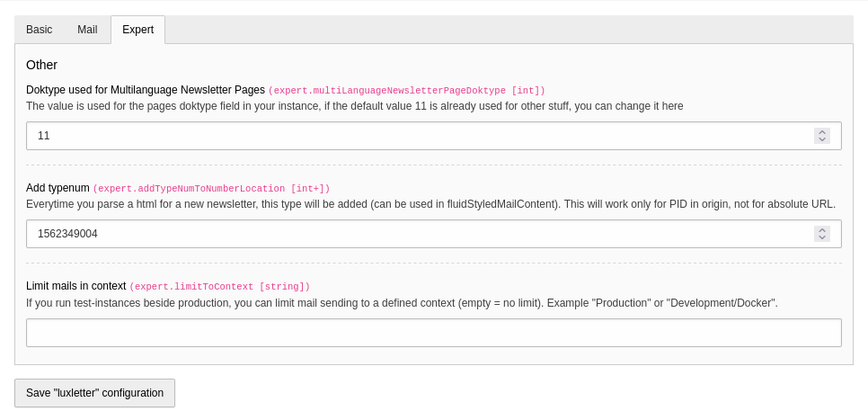Click the Add typenum label
Screen dimensions: 868x420
pyautogui.click(x=58, y=188)
